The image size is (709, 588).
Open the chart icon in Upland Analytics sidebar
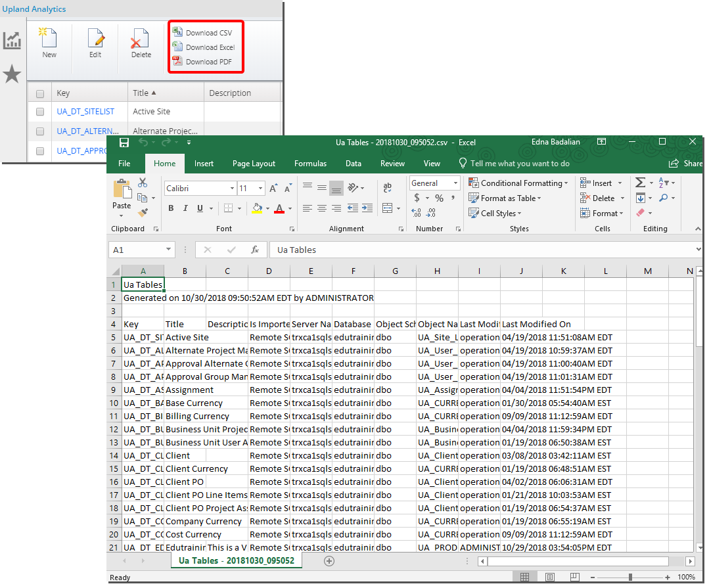[x=12, y=41]
